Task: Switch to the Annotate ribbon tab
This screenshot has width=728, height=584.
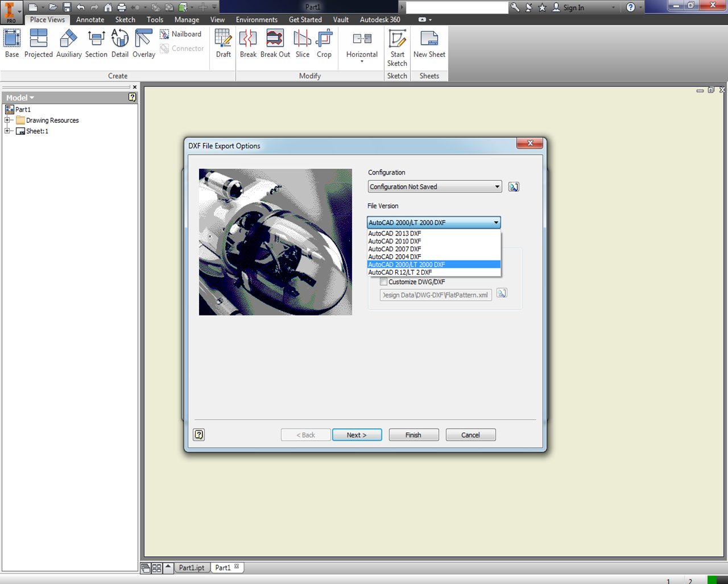Action: 90,19
